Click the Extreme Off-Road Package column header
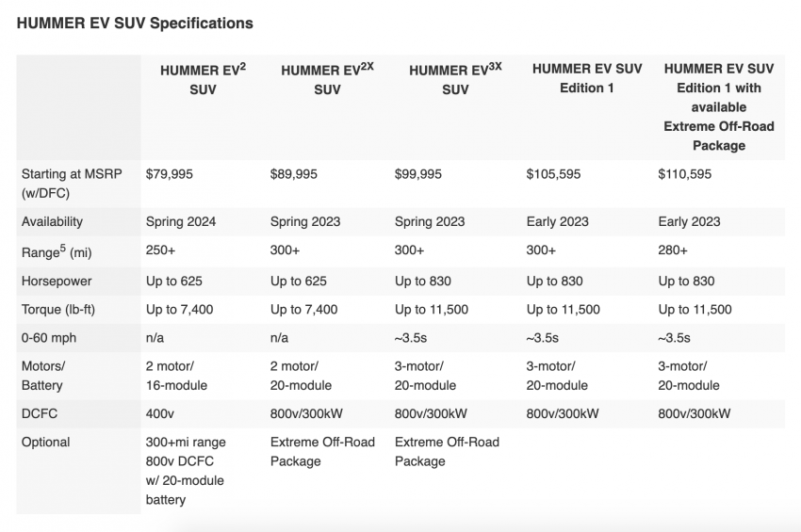Screen dimensions: 801x532 [x=719, y=106]
